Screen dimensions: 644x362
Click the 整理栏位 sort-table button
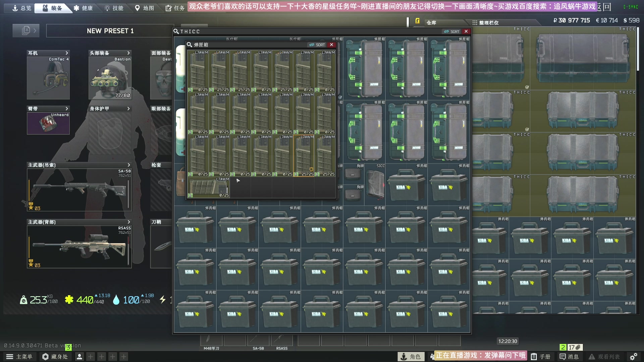486,22
